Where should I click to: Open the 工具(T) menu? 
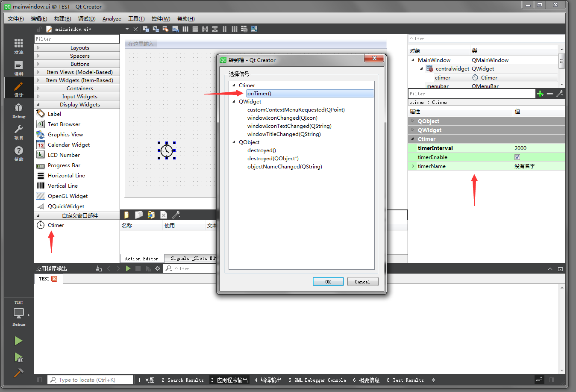[x=136, y=19]
